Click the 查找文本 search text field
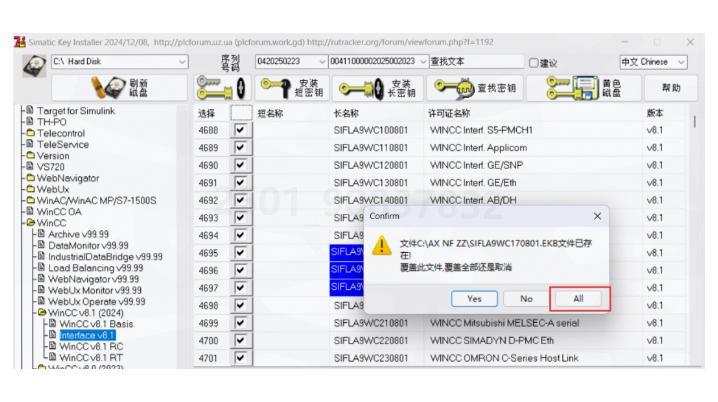Image resolution: width=718 pixels, height=402 pixels. coord(476,61)
